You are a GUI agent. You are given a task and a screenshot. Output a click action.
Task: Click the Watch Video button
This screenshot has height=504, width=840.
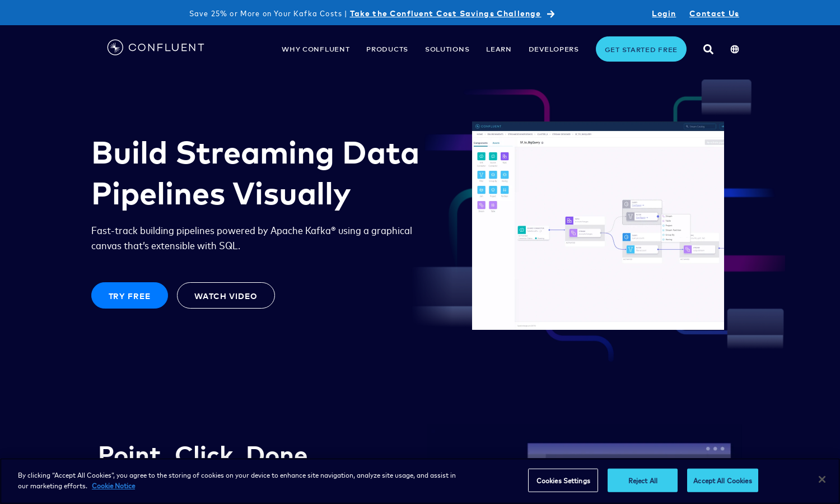point(226,296)
